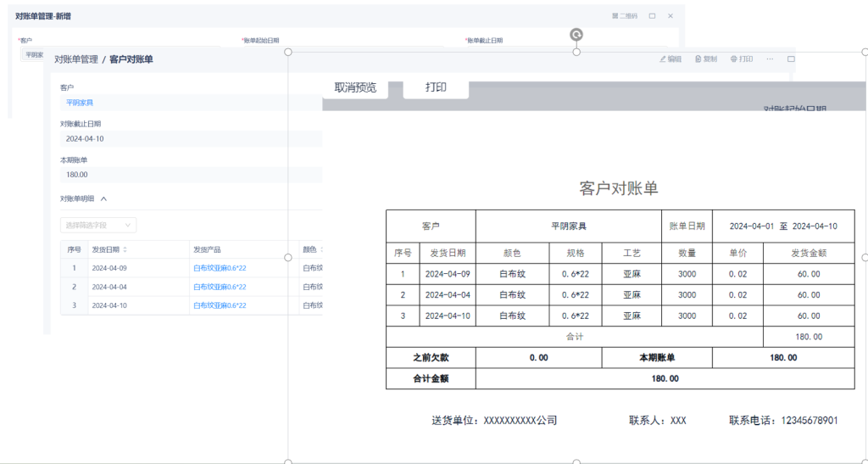Viewport: 868px width, 464px height.
Task: Click the sort arrows beside 发货日期 column
Action: point(125,249)
